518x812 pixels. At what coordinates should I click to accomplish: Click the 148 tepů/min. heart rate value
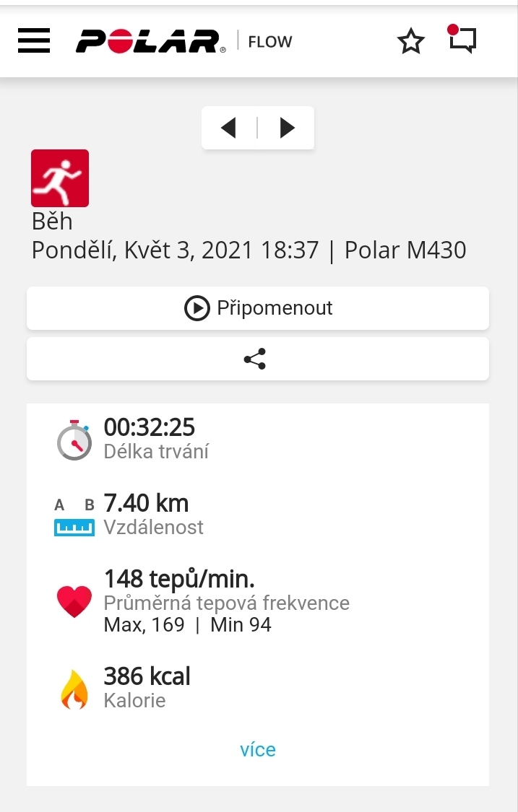click(179, 579)
